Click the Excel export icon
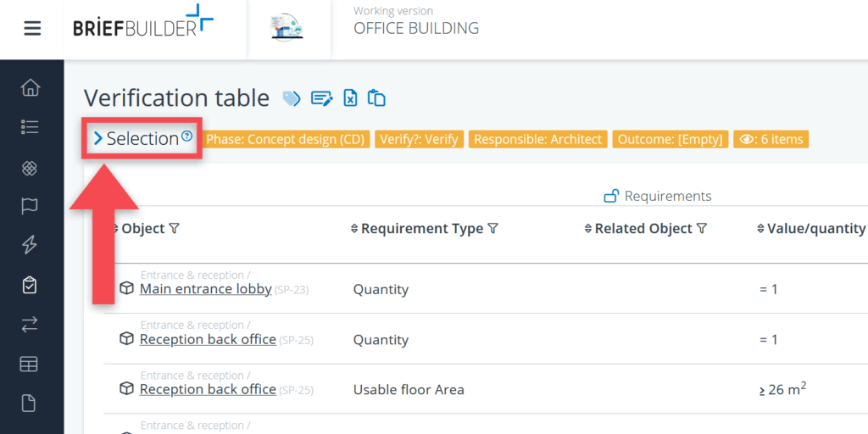The width and height of the screenshot is (868, 434). (x=350, y=98)
